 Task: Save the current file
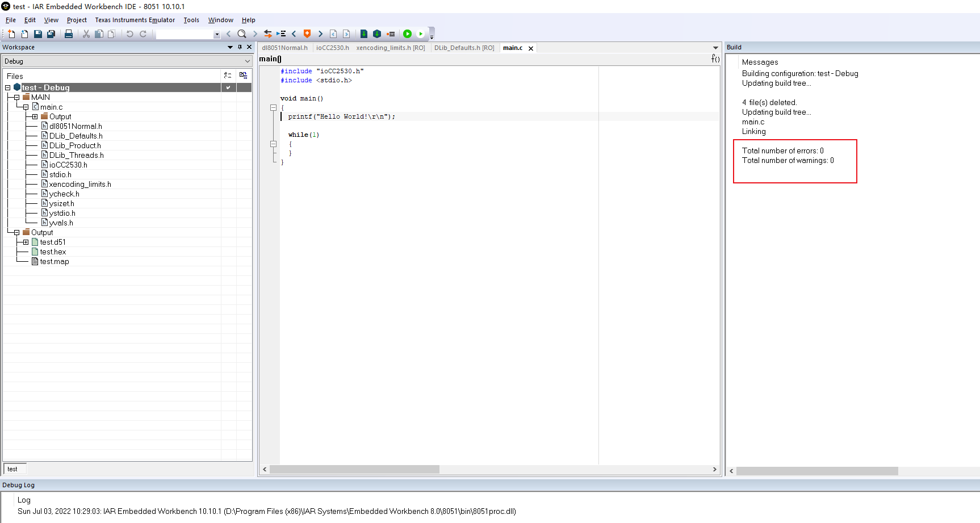38,34
